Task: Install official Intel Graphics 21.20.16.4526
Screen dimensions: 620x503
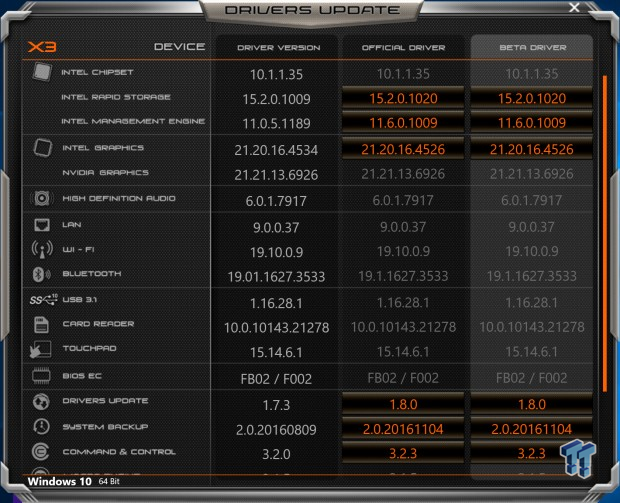Action: (x=403, y=149)
